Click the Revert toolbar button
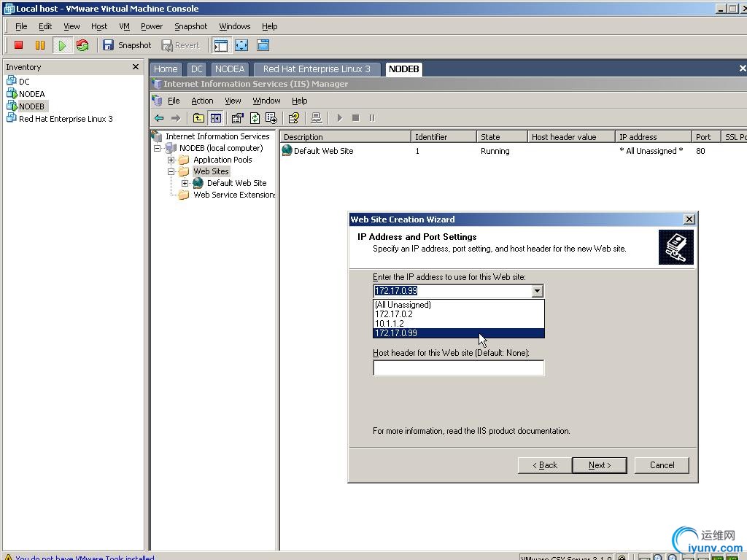This screenshot has height=560, width=747. pyautogui.click(x=181, y=45)
